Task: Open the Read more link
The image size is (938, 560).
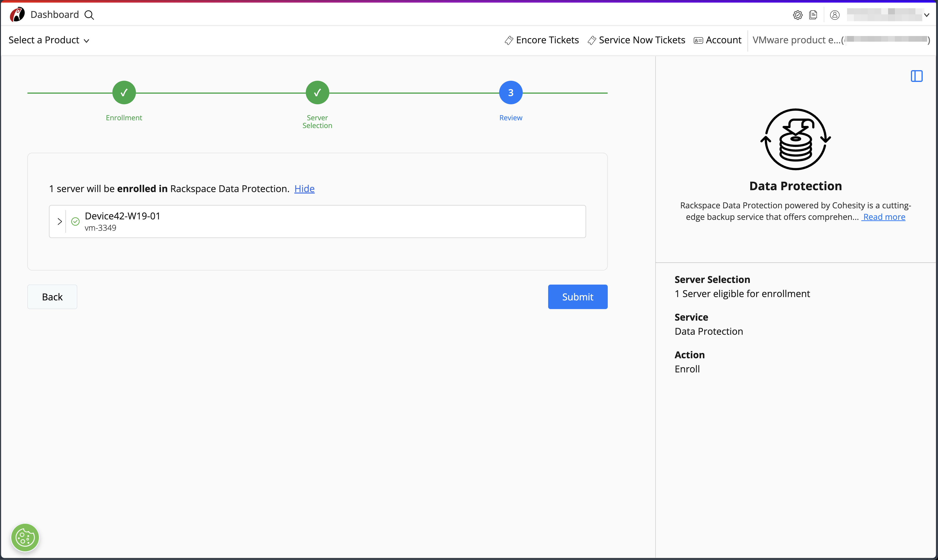Action: [884, 217]
